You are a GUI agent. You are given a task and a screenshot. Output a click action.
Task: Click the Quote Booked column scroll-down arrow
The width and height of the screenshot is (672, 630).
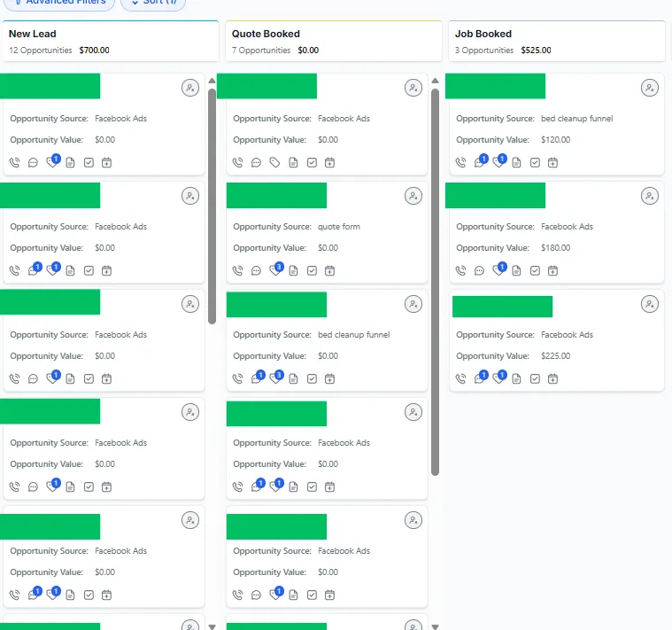[435, 627]
